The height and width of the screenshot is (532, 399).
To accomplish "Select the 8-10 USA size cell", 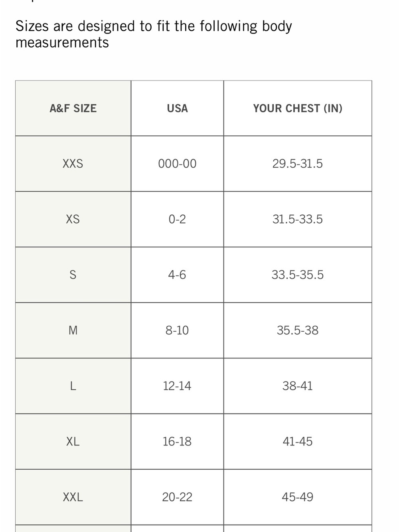I will [x=177, y=330].
